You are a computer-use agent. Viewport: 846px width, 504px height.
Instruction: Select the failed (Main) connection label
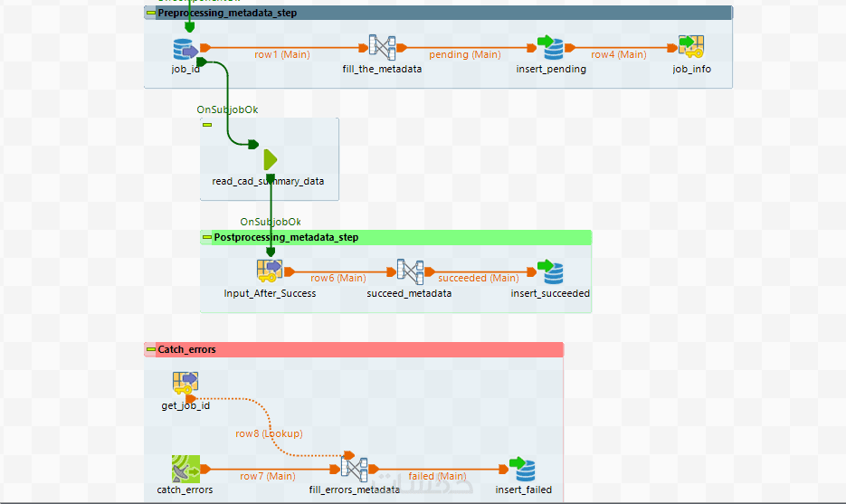tap(437, 476)
